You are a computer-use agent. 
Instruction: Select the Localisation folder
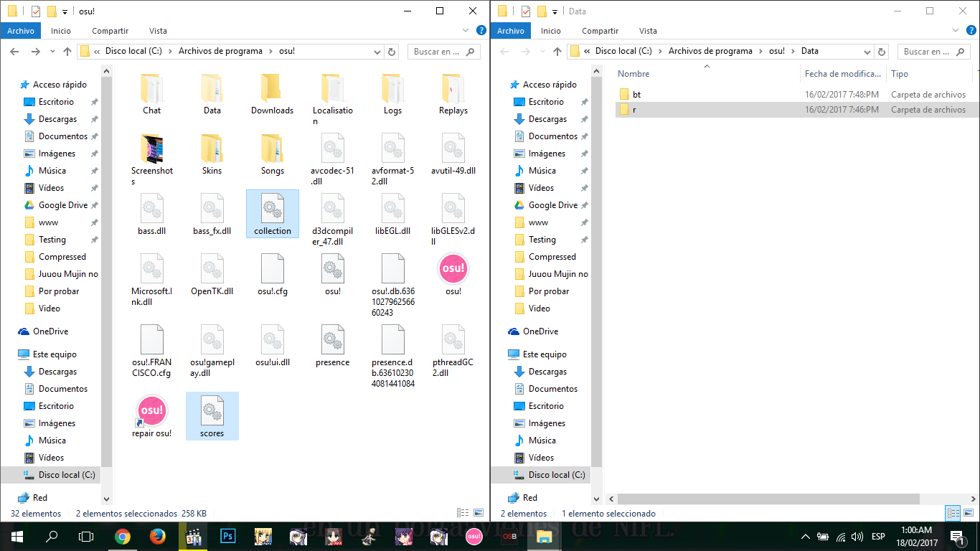tap(332, 99)
